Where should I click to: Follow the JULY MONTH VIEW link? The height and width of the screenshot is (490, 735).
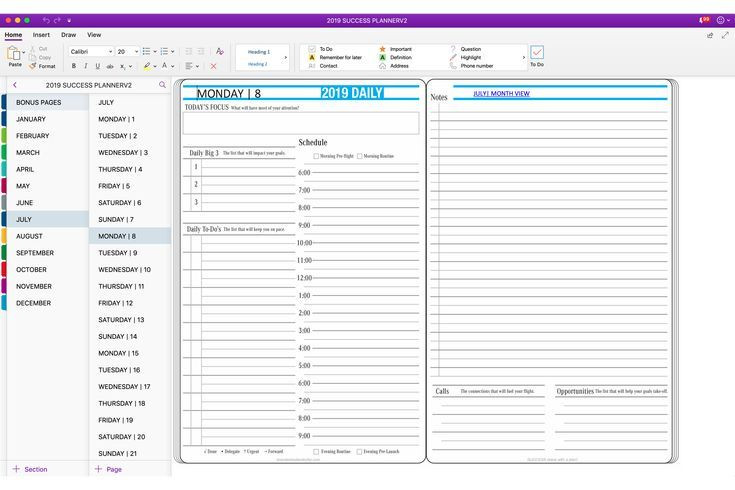coord(501,93)
